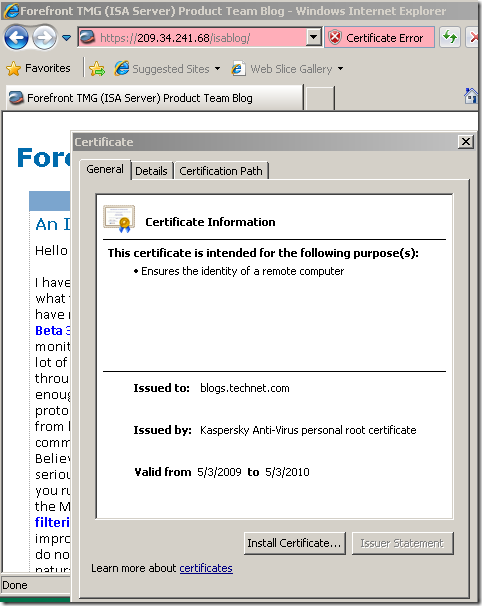Click the Kaspersky Anti-Virus personal root certificate text
Image resolution: width=482 pixels, height=606 pixels.
pyautogui.click(x=308, y=430)
